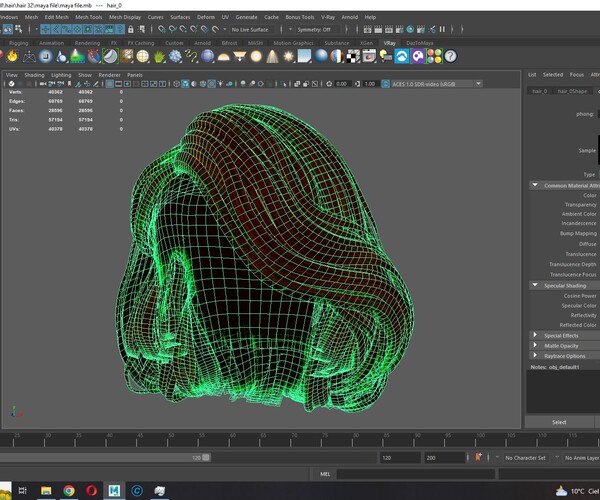Open the Mesh Tools menu
The width and height of the screenshot is (600, 500).
(x=89, y=17)
